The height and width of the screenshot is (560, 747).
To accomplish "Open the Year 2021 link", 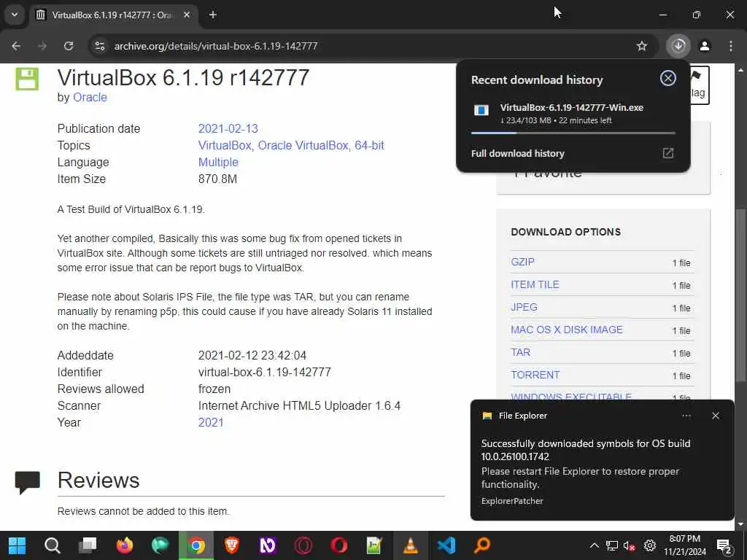I will tap(211, 422).
